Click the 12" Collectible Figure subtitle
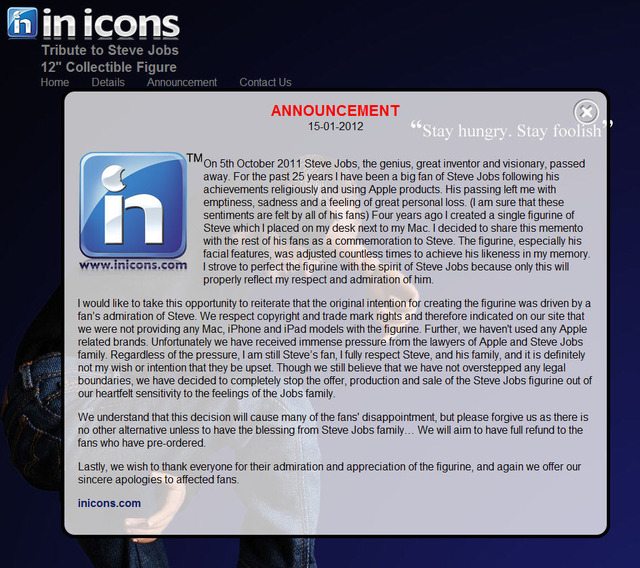 point(109,67)
